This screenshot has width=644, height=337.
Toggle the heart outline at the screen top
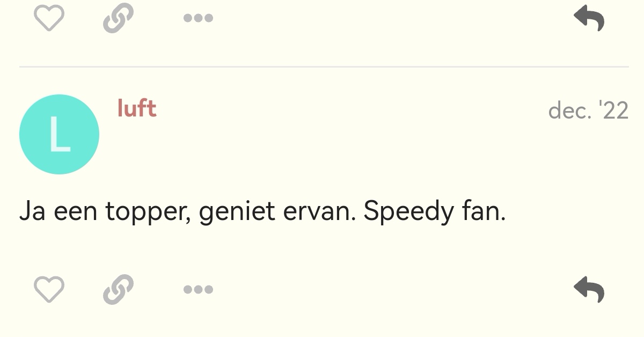(x=49, y=18)
